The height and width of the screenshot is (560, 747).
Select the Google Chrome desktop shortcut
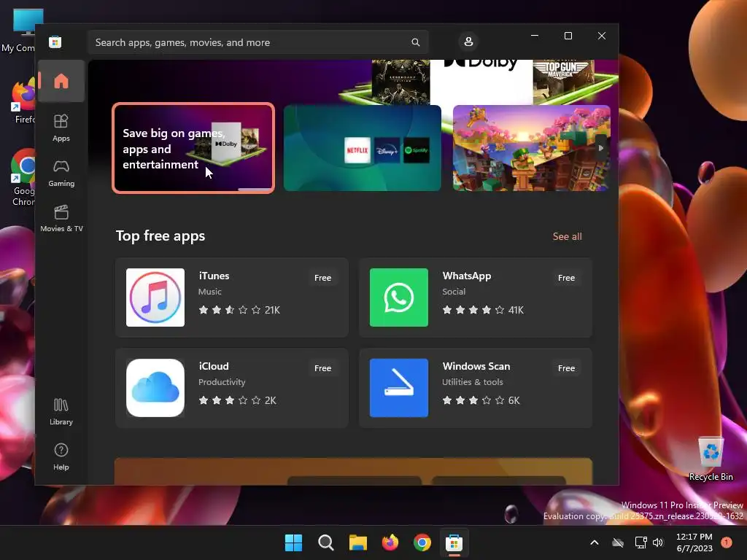pyautogui.click(x=23, y=178)
